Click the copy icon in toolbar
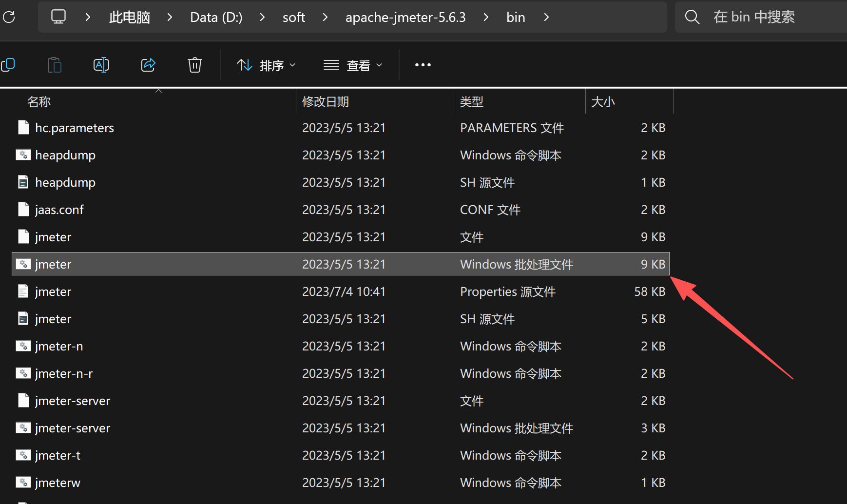This screenshot has width=847, height=504. (x=8, y=65)
